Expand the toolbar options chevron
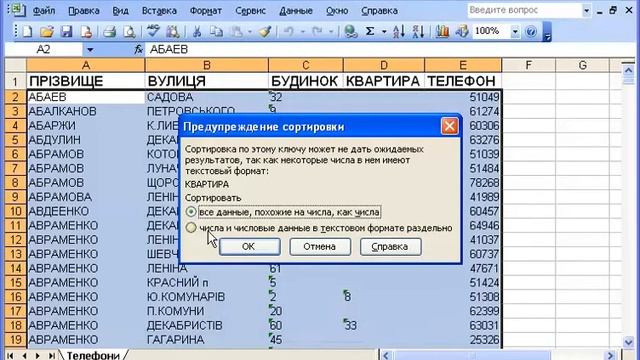 [x=547, y=33]
